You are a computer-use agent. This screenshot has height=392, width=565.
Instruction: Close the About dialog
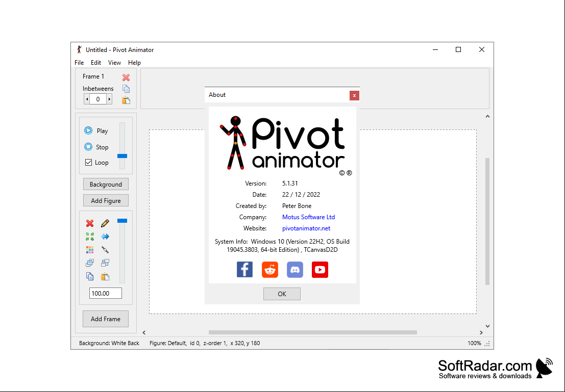(354, 95)
